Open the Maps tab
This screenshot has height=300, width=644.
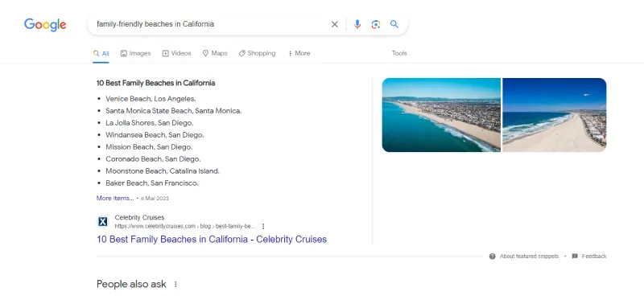215,53
